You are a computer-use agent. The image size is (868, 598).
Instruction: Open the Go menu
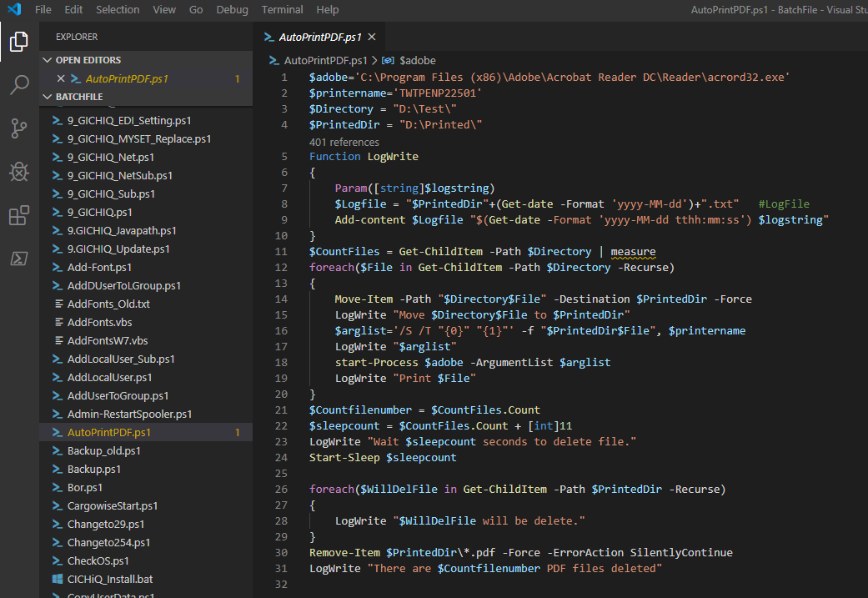[x=196, y=9]
